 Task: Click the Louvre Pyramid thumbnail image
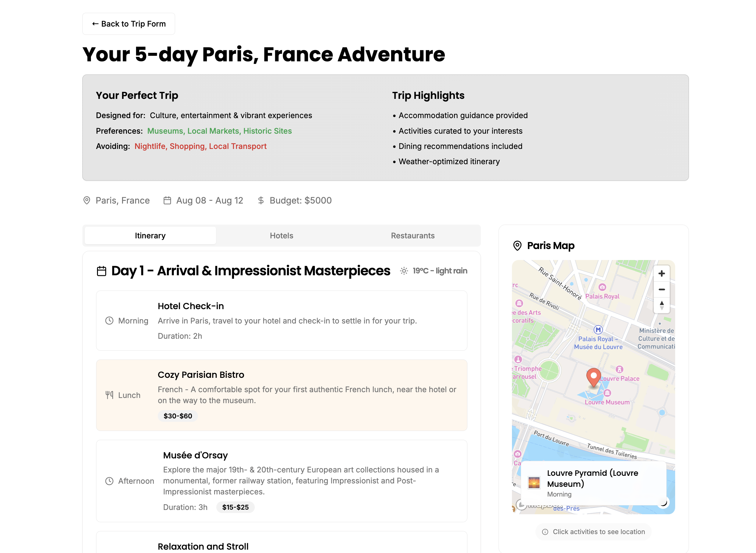(534, 483)
